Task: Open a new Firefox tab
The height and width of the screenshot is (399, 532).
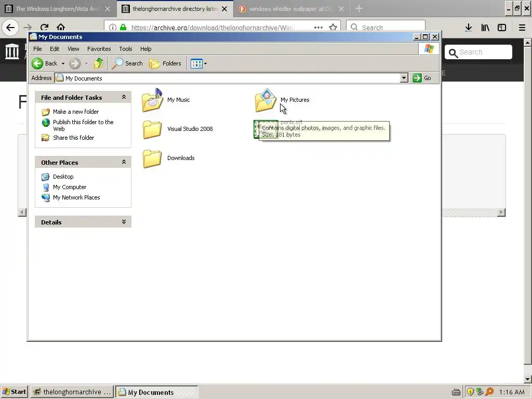Action: (x=359, y=8)
